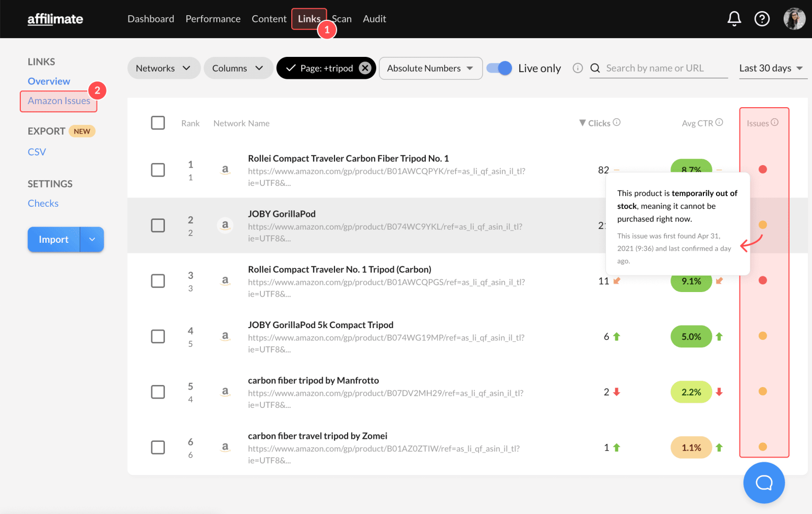The height and width of the screenshot is (514, 812).
Task: Click the Live only info icon
Action: [578, 68]
